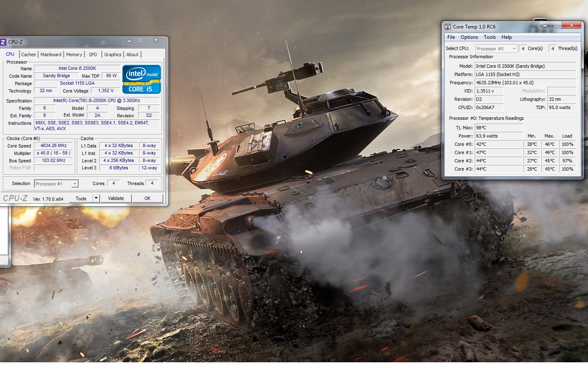
Task: Click the Name field "Intel Core i5 2500K" in CPU-Z
Action: coord(77,69)
